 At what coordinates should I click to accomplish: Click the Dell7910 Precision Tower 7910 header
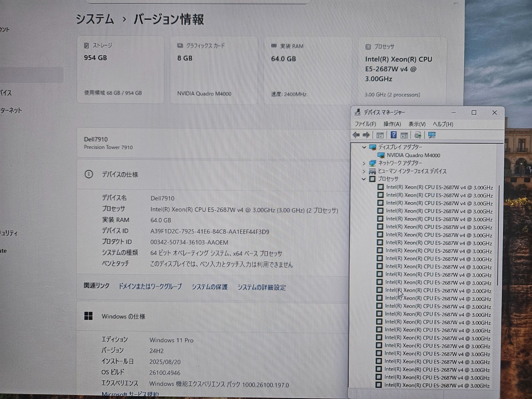pos(213,143)
